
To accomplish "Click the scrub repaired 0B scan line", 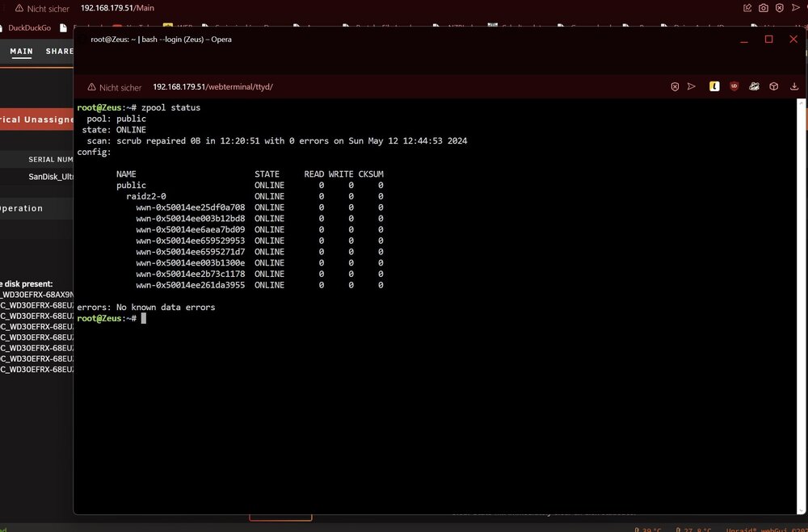I will coord(277,140).
